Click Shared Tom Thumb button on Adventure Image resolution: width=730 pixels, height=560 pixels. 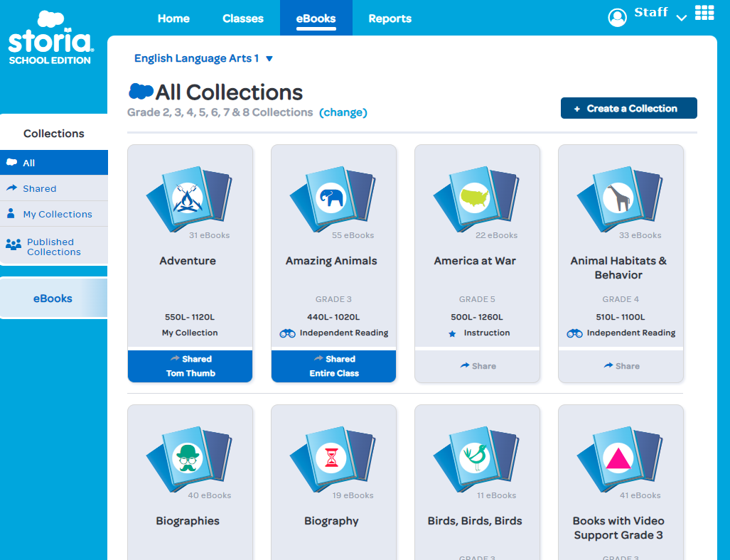190,366
